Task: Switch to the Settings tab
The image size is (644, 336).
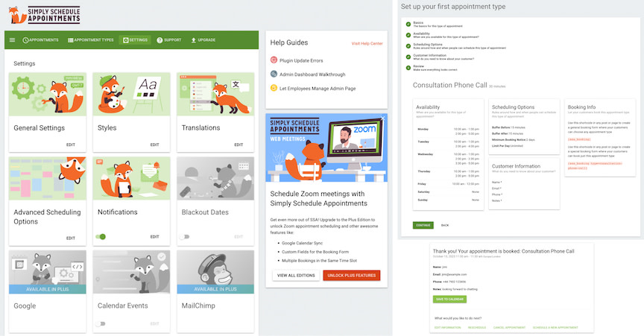Action: pos(135,39)
